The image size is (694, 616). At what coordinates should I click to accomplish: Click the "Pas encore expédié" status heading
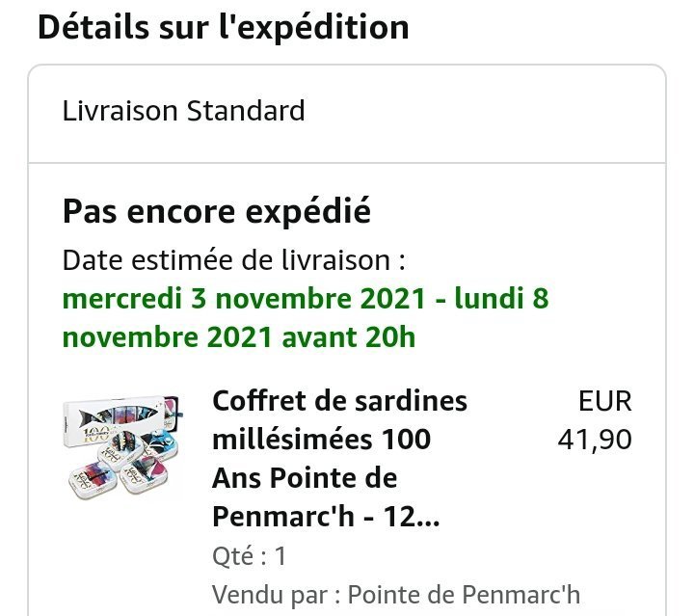216,211
